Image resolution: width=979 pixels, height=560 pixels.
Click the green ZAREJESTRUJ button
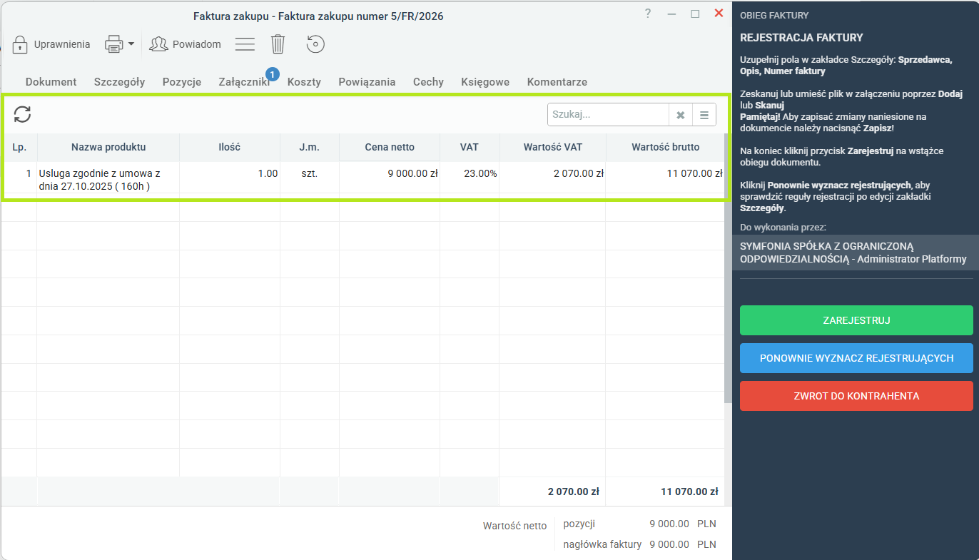coord(856,320)
